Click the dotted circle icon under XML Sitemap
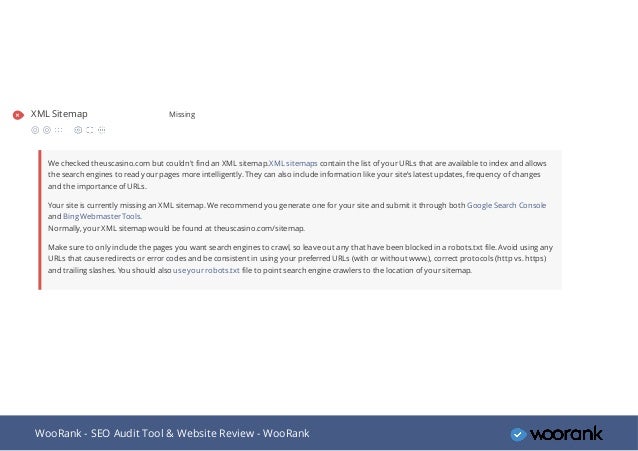638x451 pixels. (x=102, y=130)
